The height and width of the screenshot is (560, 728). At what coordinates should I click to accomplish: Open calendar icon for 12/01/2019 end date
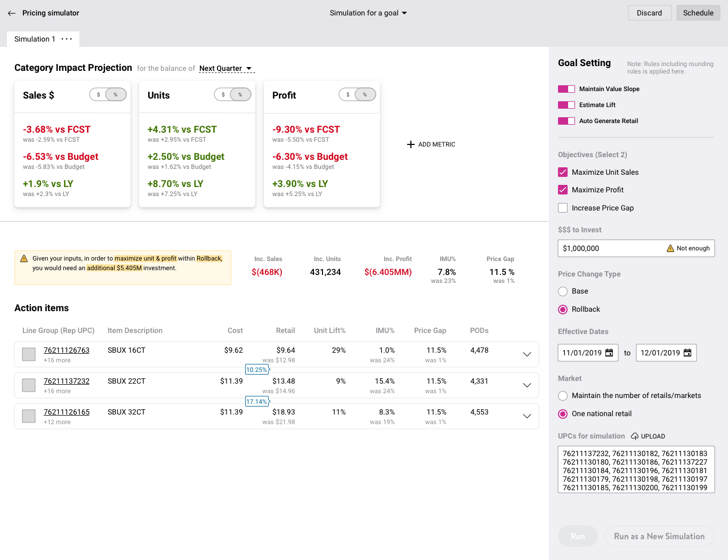[687, 353]
